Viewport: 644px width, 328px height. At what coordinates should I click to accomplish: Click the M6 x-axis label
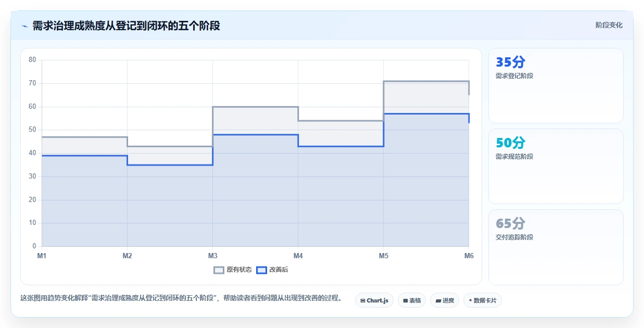pyautogui.click(x=469, y=256)
